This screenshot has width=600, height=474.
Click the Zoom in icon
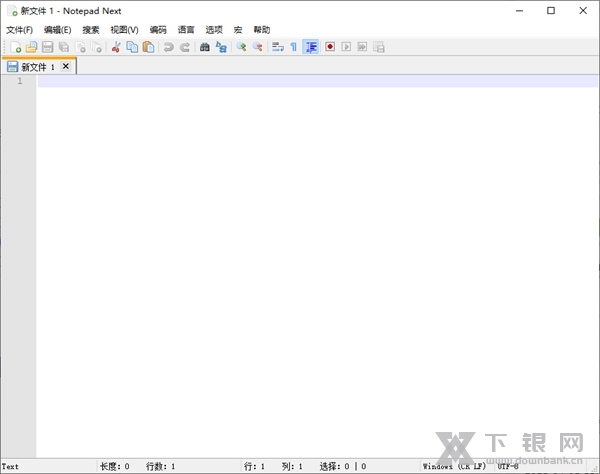[241, 47]
